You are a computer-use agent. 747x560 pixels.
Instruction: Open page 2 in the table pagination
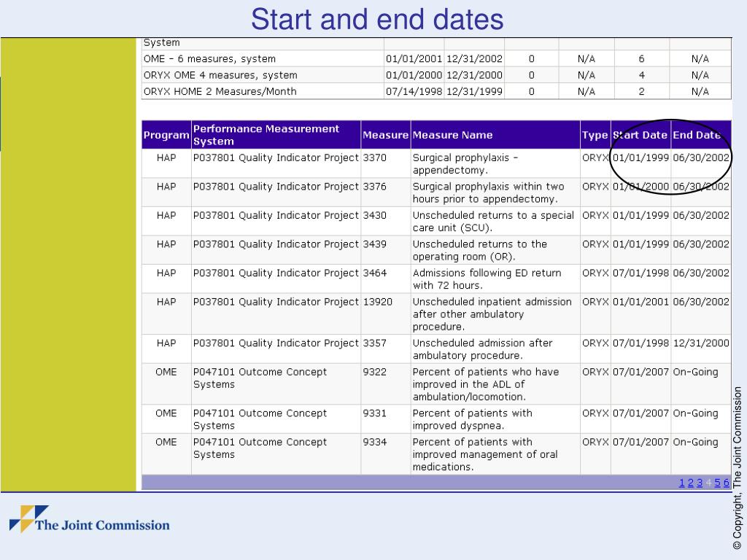point(690,483)
